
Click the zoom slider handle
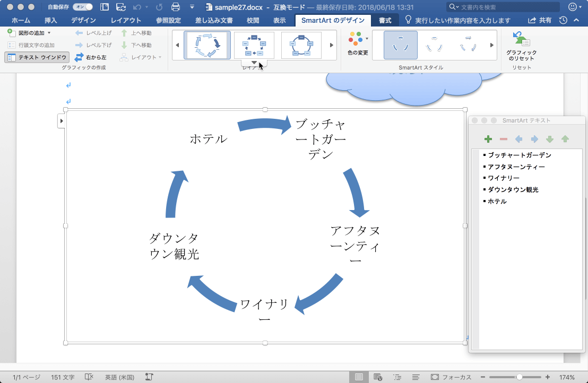click(520, 377)
